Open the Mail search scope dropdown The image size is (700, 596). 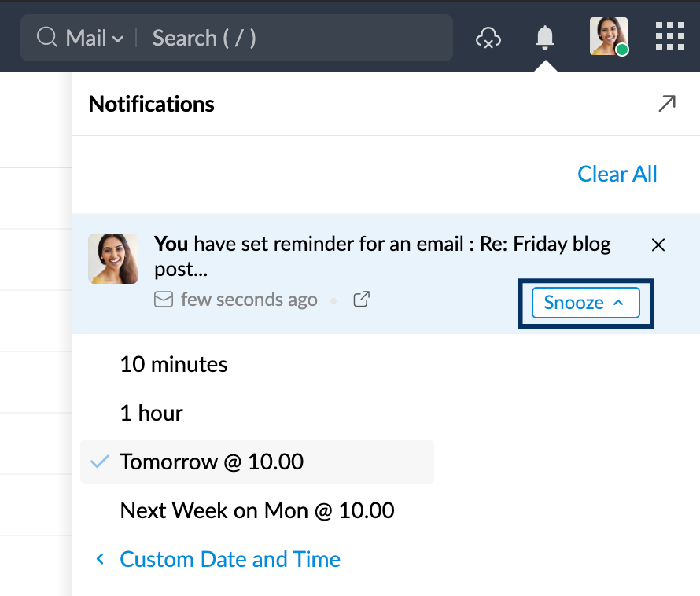pos(94,38)
